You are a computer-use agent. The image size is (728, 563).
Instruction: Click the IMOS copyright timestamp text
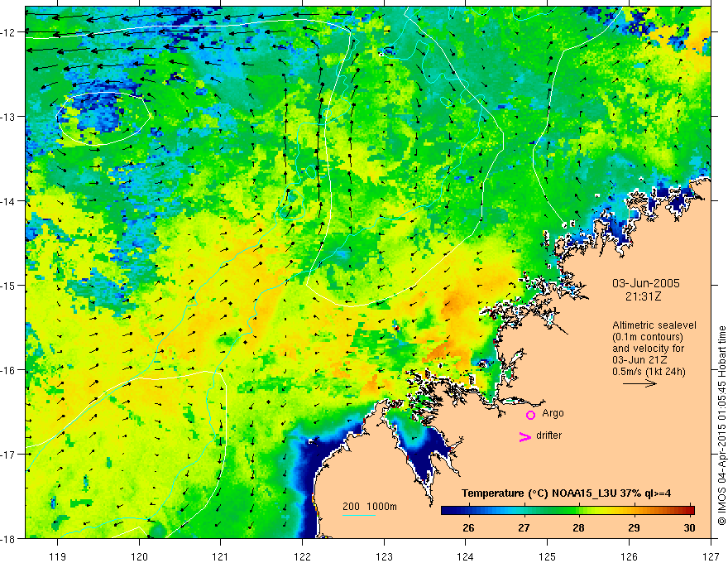[721, 426]
